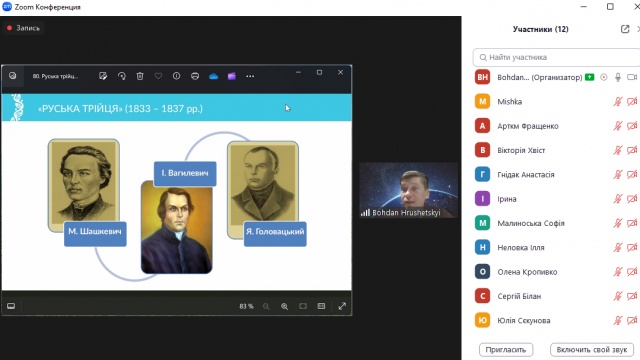Click the Запись recording indicator
Screen dimensions: 640x360
(x=23, y=28)
